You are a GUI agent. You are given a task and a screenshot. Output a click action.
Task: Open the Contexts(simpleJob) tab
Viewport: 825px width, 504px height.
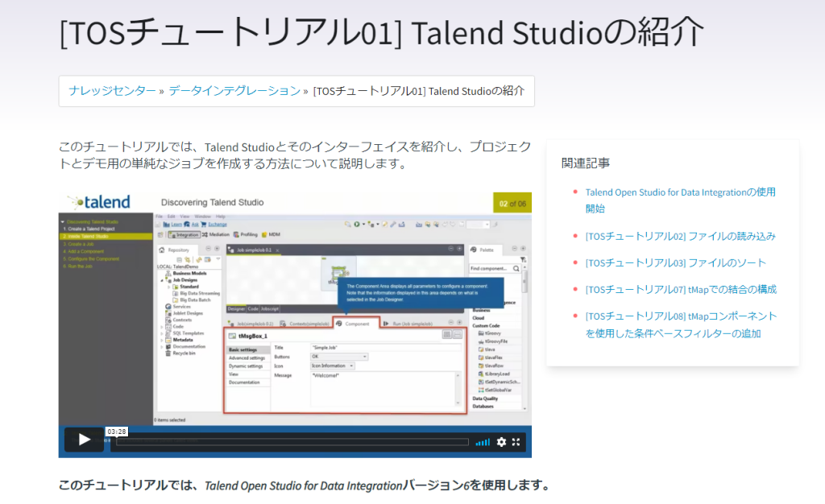pyautogui.click(x=305, y=324)
